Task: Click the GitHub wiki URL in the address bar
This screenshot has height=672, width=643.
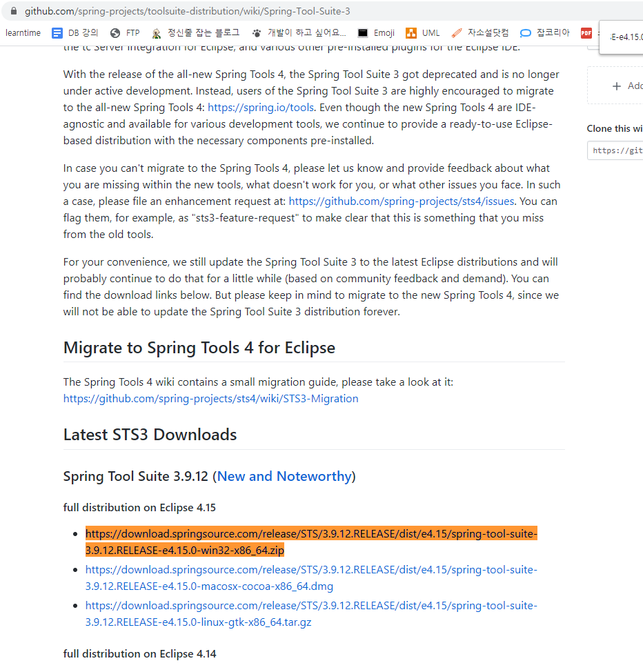Action: 188,11
